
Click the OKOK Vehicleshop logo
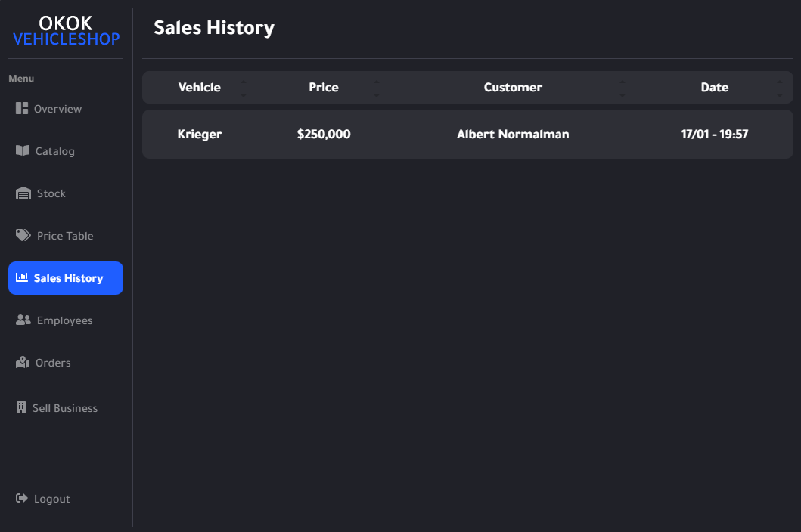pos(66,31)
